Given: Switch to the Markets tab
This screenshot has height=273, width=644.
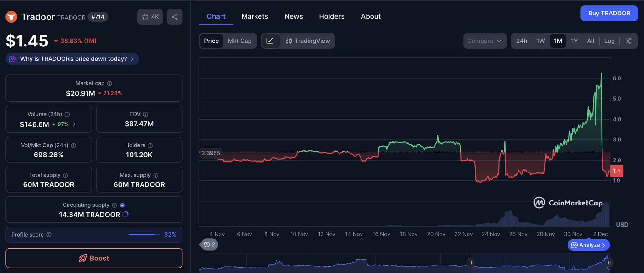Looking at the screenshot, I should point(255,16).
